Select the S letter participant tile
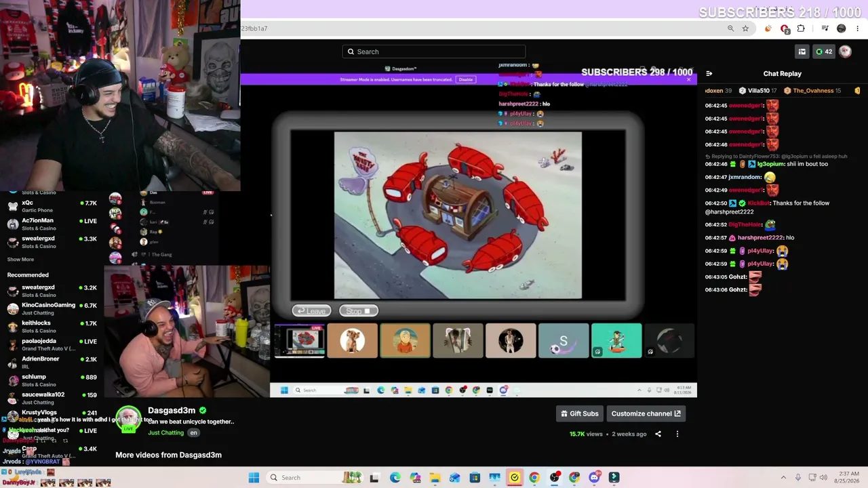Image resolution: width=868 pixels, height=488 pixels. point(564,340)
